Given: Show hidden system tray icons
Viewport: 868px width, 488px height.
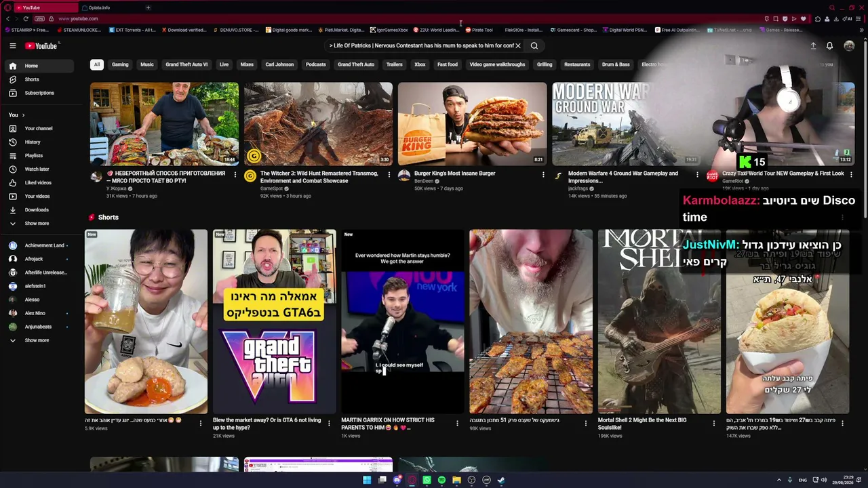Looking at the screenshot, I should coord(778,480).
